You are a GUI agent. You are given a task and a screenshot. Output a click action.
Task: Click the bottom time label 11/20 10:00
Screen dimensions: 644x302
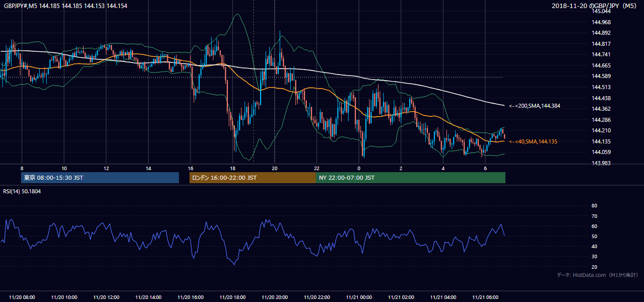click(64, 297)
